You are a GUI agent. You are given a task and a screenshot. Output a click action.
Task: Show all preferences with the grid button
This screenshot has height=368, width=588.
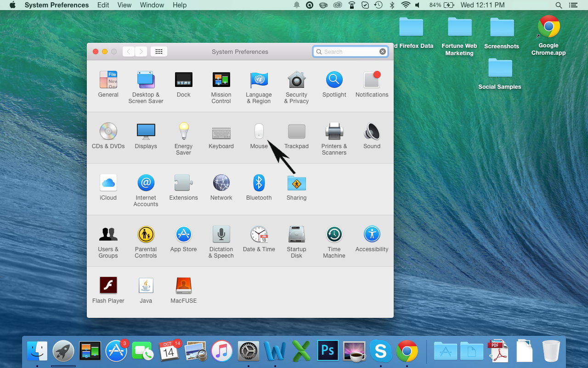point(159,52)
